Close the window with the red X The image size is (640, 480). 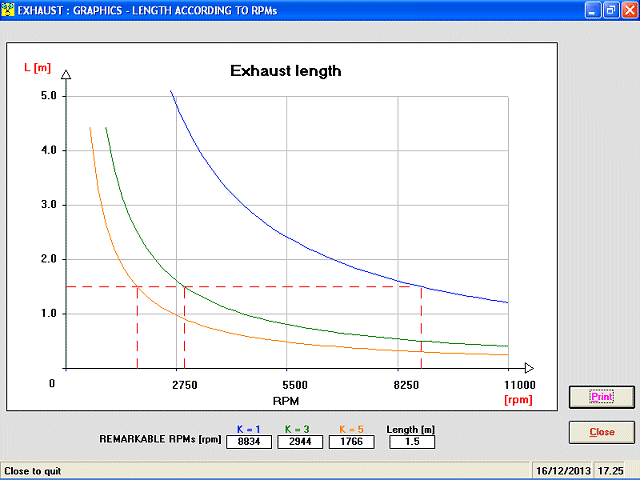tap(629, 10)
